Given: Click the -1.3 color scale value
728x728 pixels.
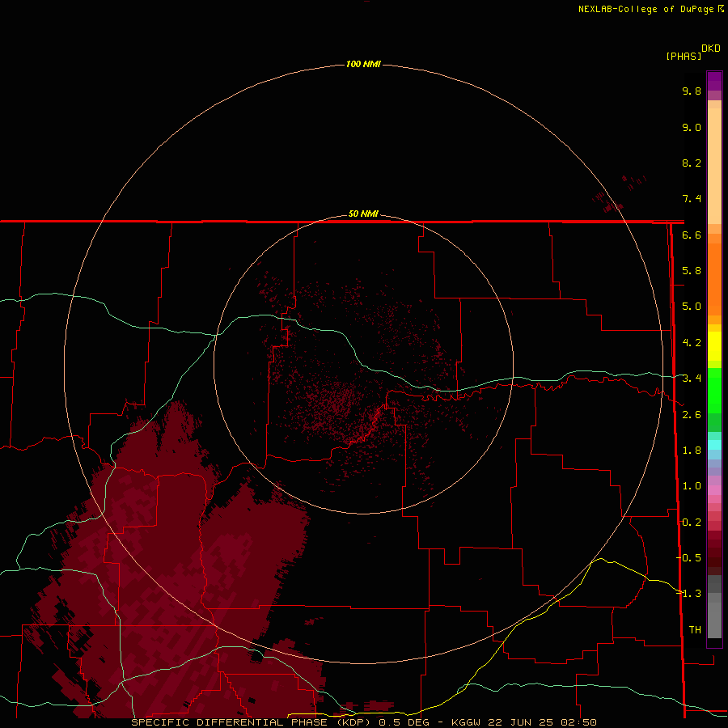Looking at the screenshot, I should point(688,594).
